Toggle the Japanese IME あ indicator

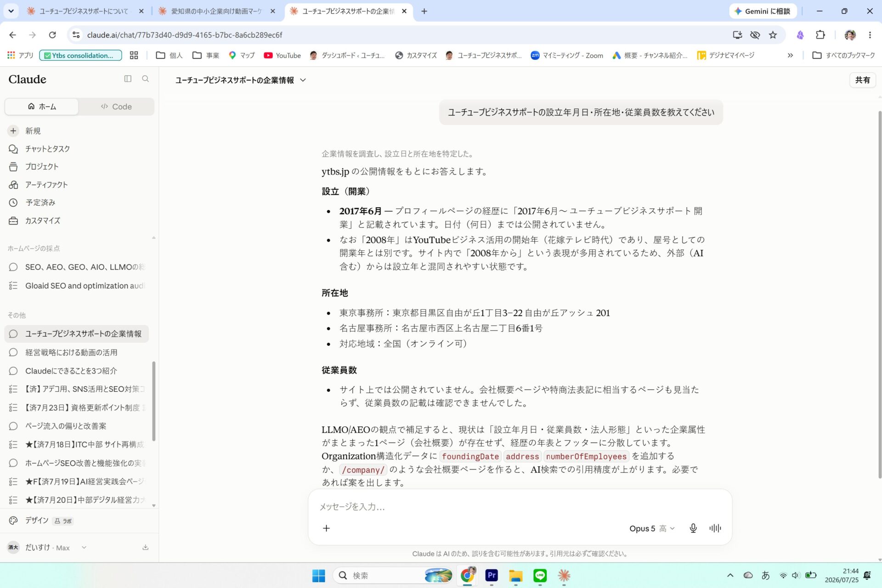tap(765, 576)
